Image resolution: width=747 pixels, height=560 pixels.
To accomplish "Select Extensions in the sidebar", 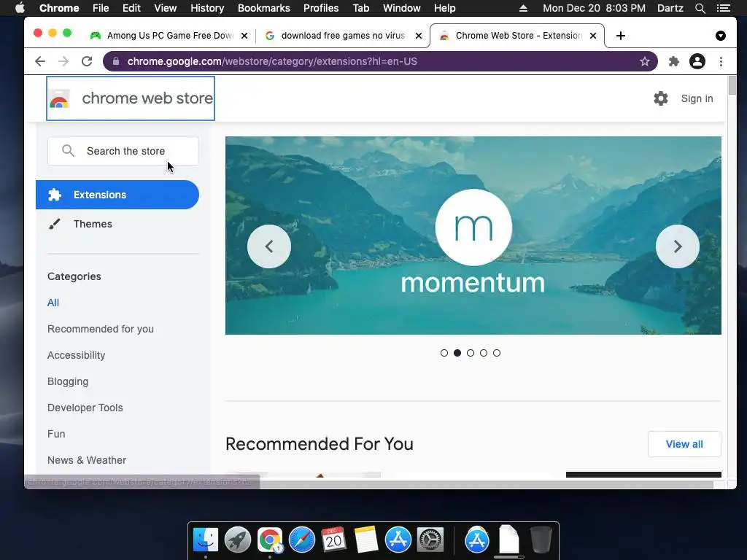I will click(x=117, y=195).
